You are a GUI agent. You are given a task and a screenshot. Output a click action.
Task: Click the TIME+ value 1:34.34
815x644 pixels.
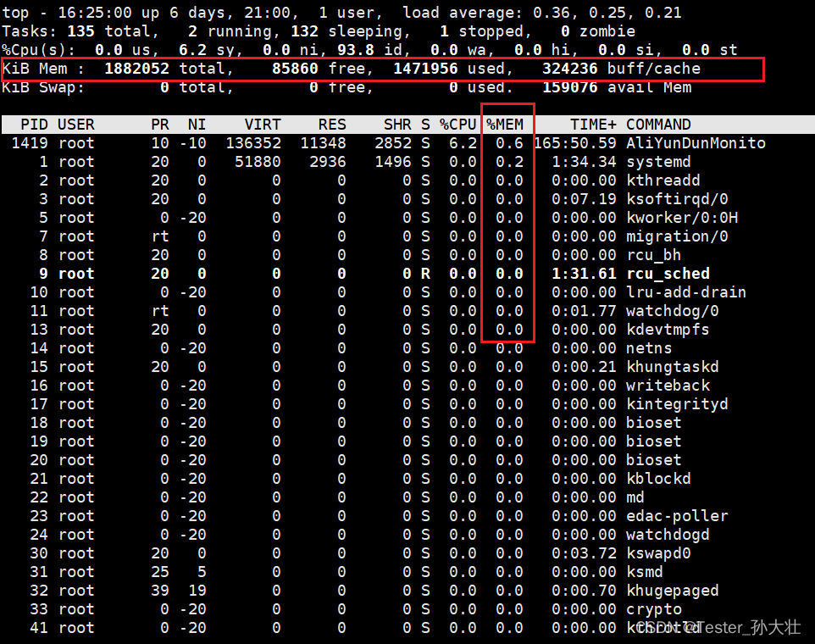[x=584, y=162]
